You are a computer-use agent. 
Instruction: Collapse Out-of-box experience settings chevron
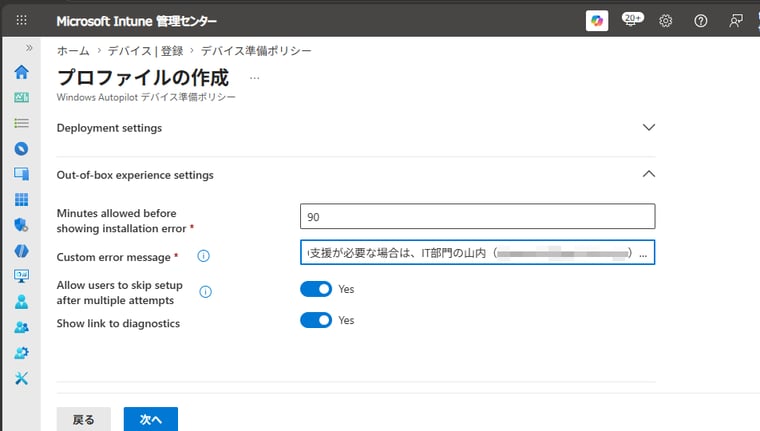pos(649,174)
